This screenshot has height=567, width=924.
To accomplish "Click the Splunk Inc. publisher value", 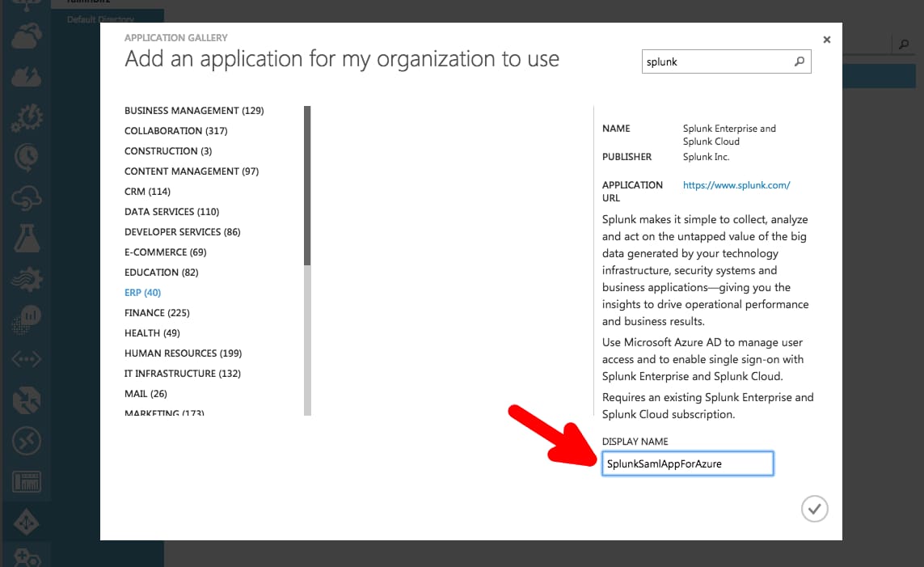I will [706, 157].
